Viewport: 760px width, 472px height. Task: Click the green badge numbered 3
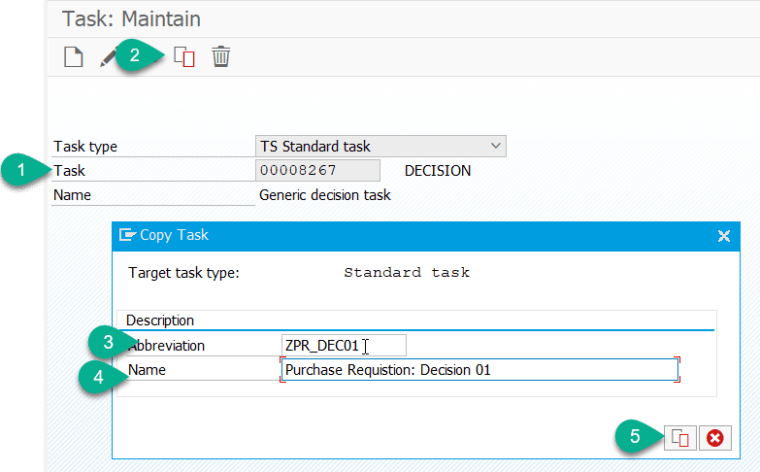coord(105,344)
